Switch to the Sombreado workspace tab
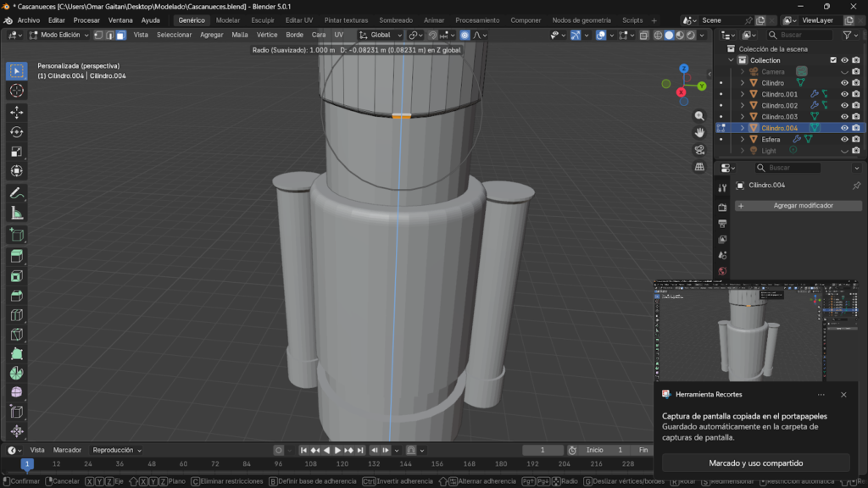 tap(396, 19)
